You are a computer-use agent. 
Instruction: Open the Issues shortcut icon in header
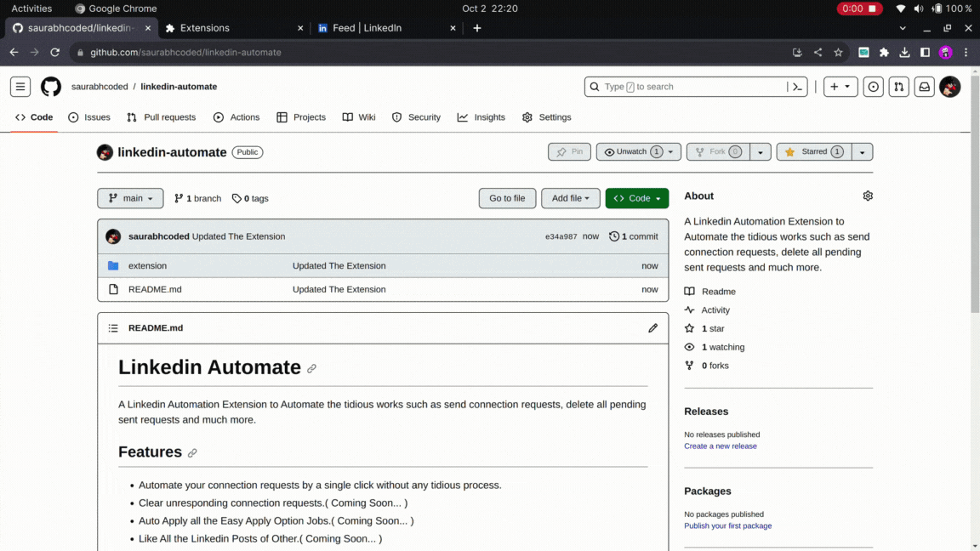click(873, 87)
